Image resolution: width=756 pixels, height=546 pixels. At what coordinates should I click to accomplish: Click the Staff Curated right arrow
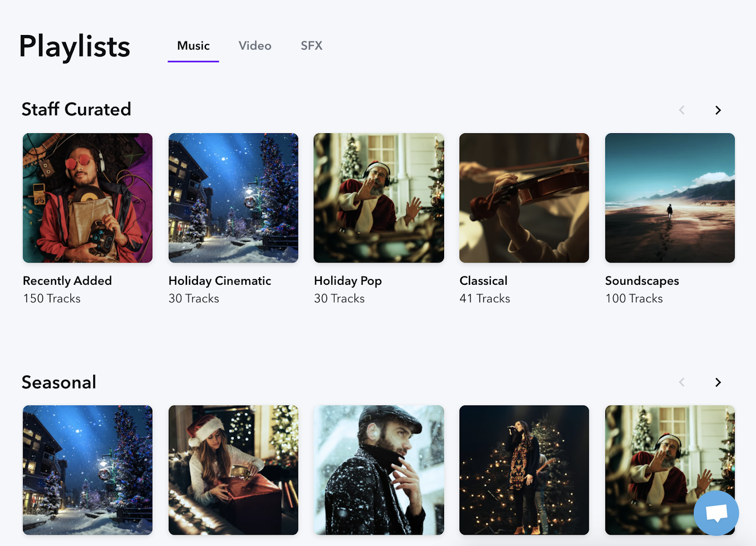pos(718,110)
